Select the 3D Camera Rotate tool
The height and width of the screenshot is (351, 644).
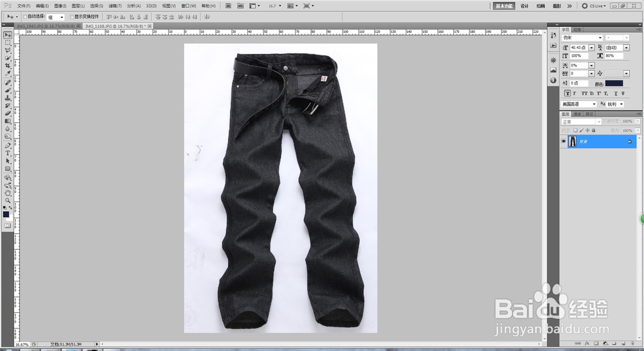[7, 185]
